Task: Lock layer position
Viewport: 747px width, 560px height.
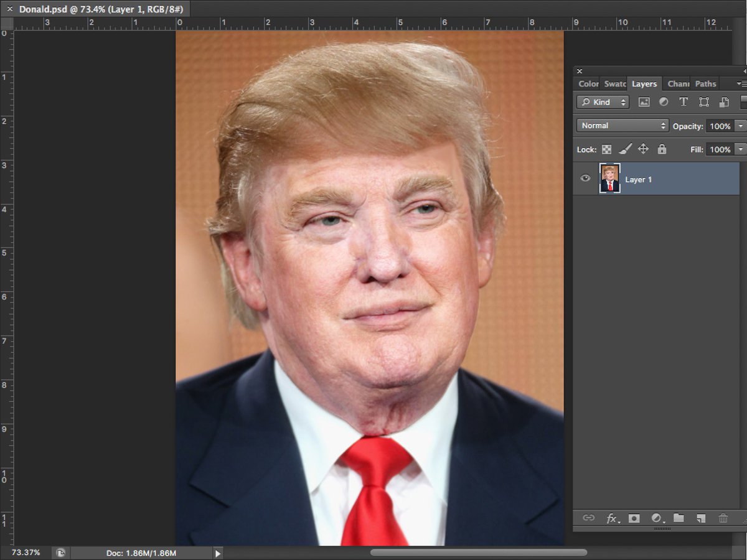Action: 644,149
